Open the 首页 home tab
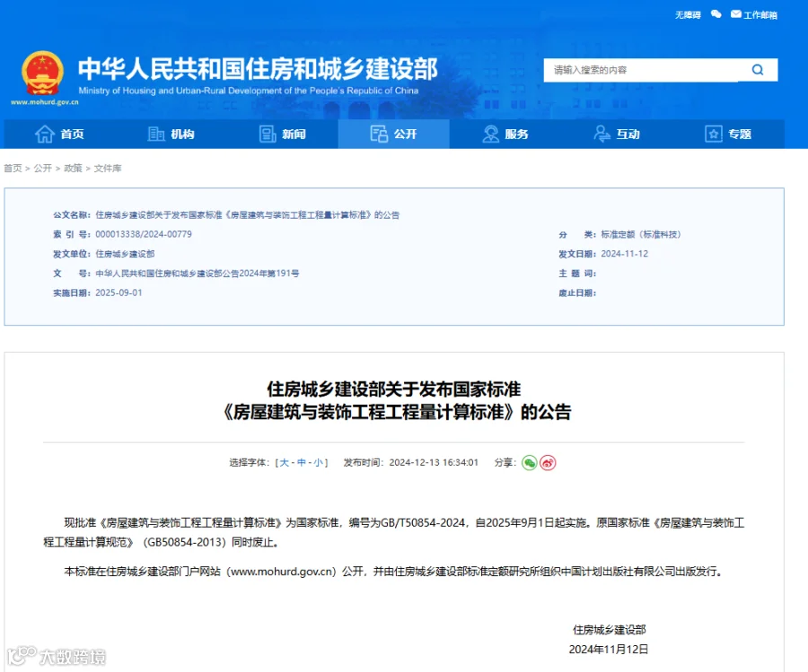808x672 pixels. (59, 134)
